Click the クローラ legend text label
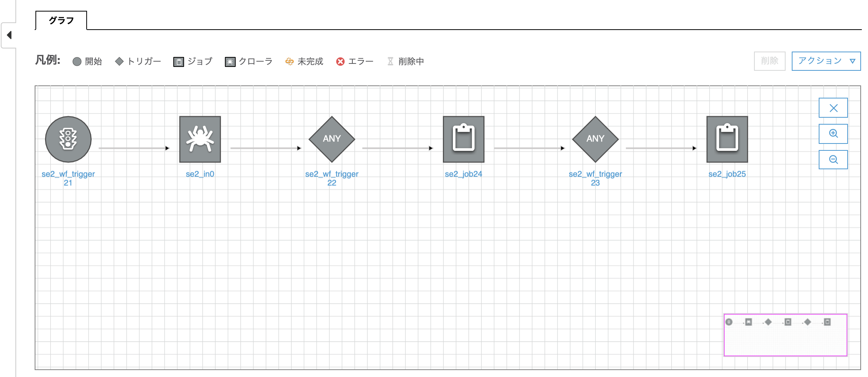 256,61
